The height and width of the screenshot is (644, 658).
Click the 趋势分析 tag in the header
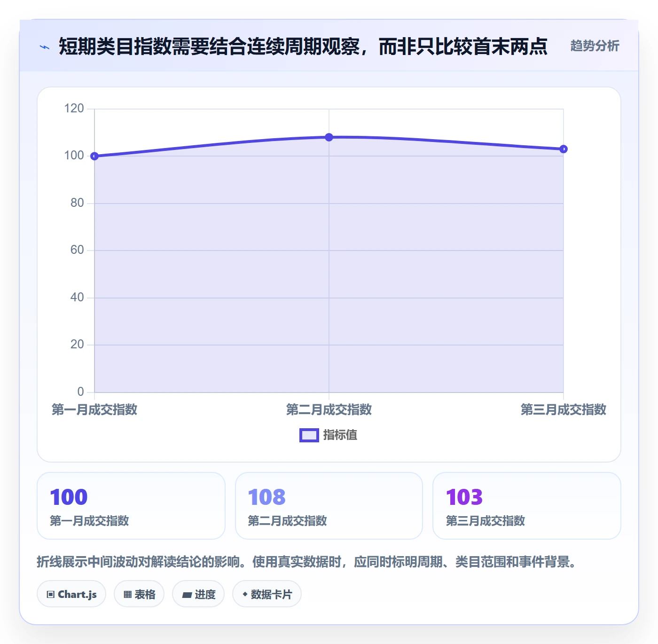(x=595, y=46)
